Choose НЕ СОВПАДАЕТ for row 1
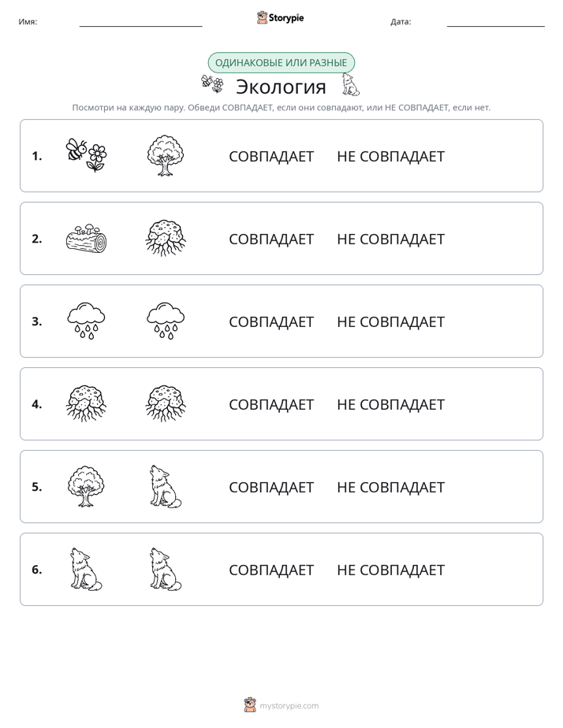 (x=390, y=157)
